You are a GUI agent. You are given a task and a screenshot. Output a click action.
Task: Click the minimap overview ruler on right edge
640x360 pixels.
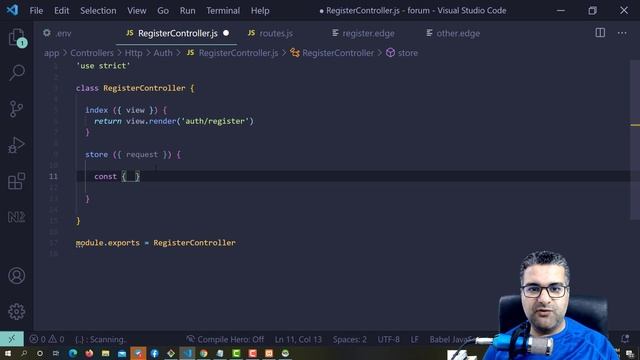635,139
